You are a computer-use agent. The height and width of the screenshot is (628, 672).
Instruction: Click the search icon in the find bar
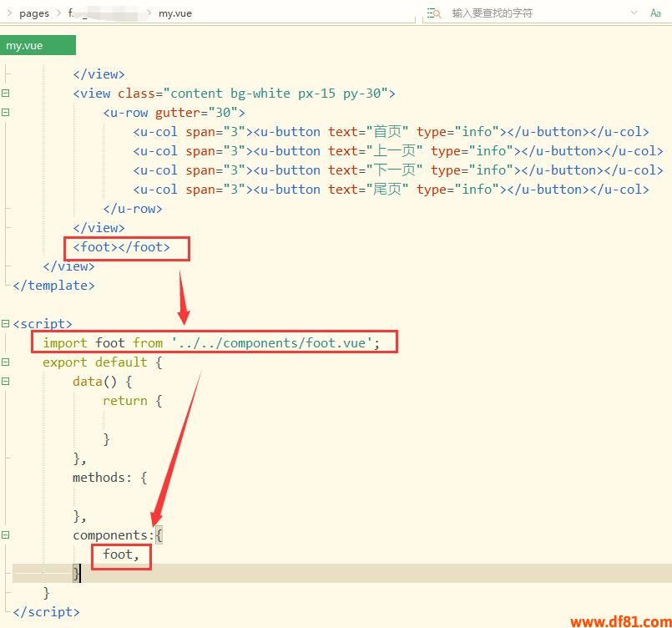click(x=434, y=13)
